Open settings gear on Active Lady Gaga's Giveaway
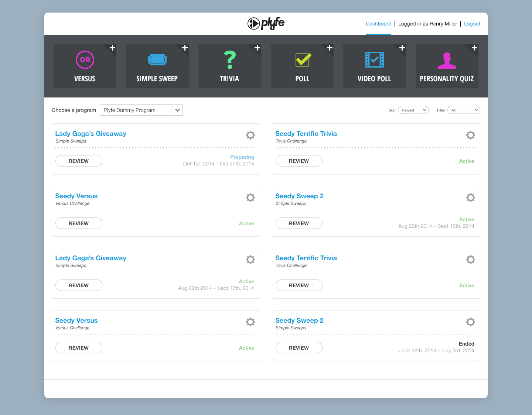This screenshot has width=532, height=415. click(x=250, y=260)
